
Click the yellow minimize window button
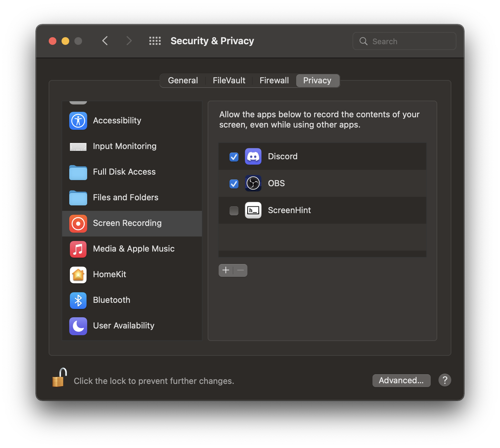pos(65,41)
